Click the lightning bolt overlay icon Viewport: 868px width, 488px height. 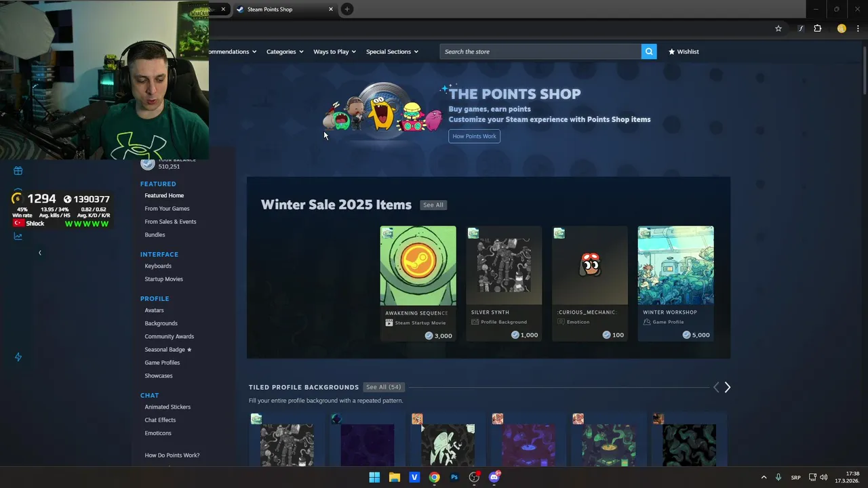click(x=18, y=357)
